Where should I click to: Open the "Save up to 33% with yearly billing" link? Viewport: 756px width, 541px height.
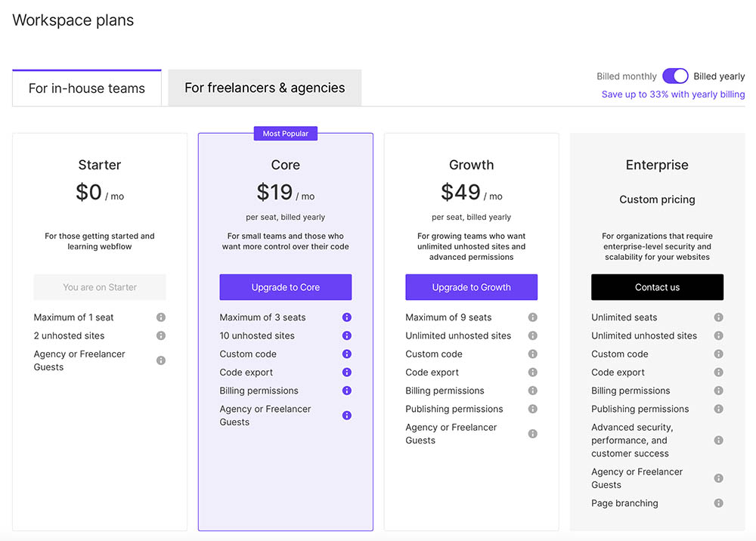point(673,94)
